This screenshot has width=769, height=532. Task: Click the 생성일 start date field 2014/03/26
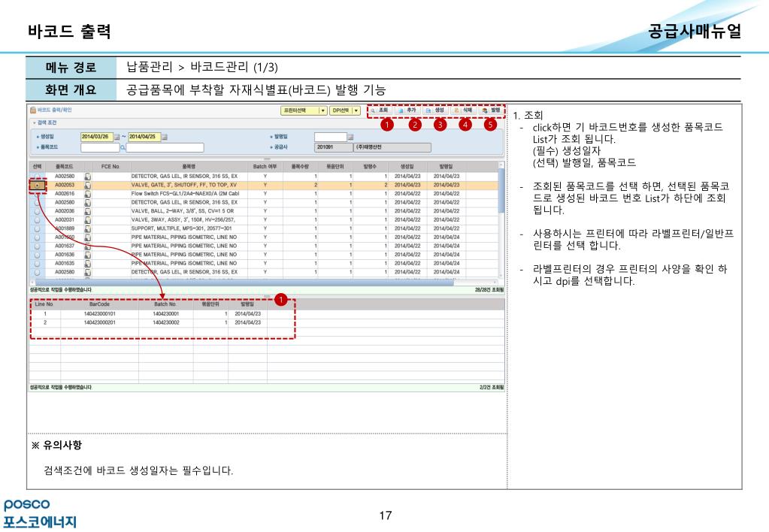tap(97, 137)
